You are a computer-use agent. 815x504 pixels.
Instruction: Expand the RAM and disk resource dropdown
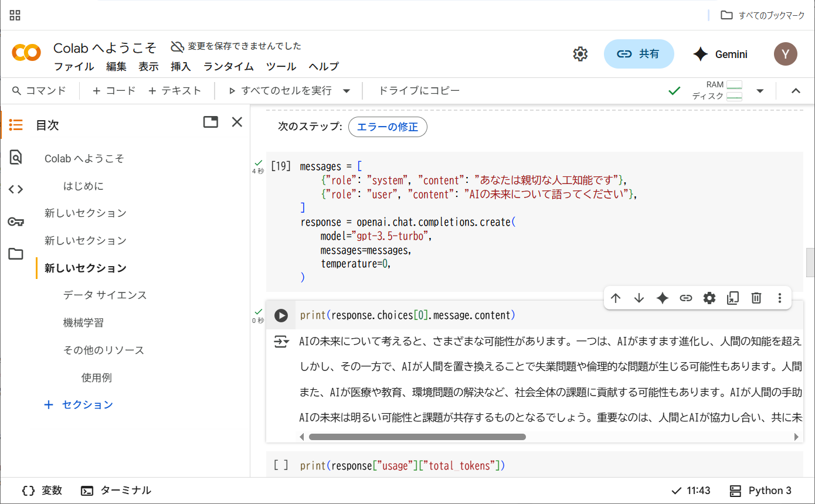click(760, 91)
